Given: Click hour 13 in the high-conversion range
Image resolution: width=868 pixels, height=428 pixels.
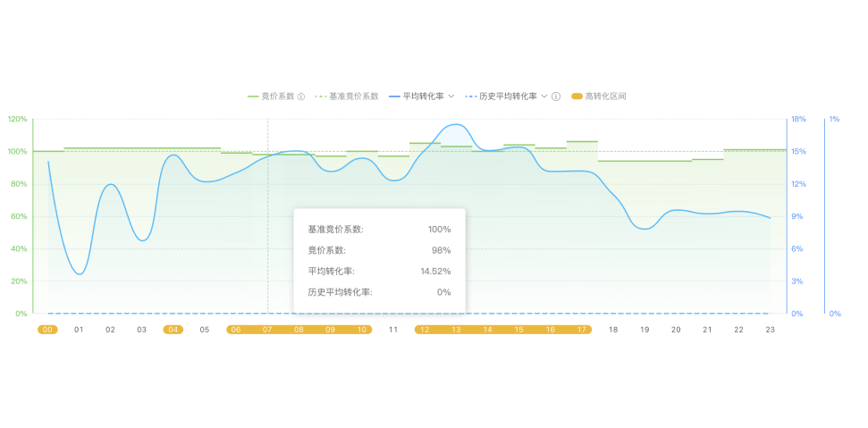Looking at the screenshot, I should (x=456, y=330).
